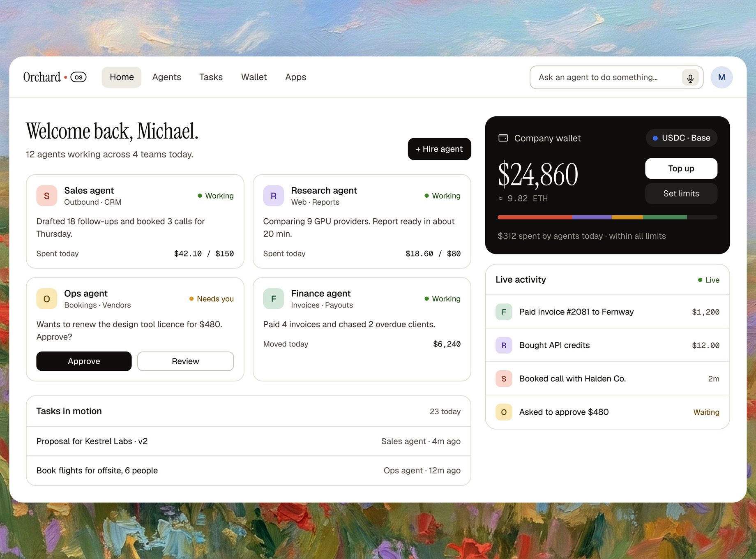Click the Sales agent S avatar icon
The height and width of the screenshot is (559, 756).
pos(47,196)
